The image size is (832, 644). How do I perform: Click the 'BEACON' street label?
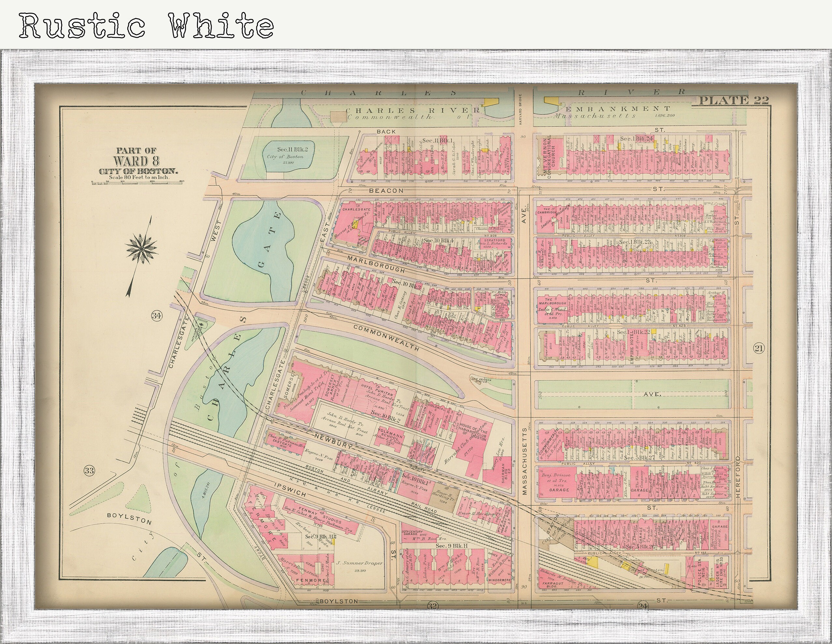point(386,190)
